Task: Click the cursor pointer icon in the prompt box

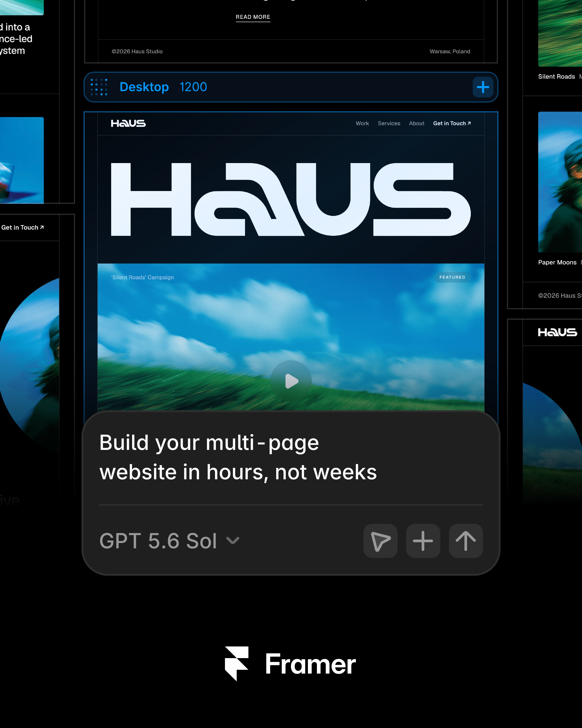Action: (380, 541)
